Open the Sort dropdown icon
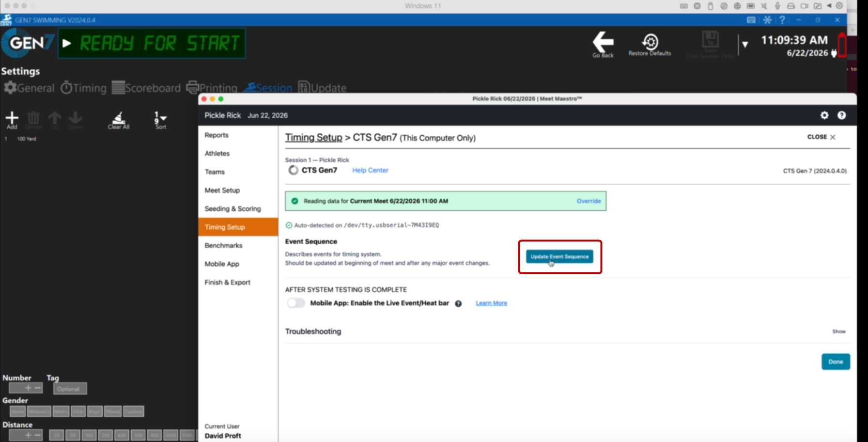The width and height of the screenshot is (868, 442). point(160,118)
